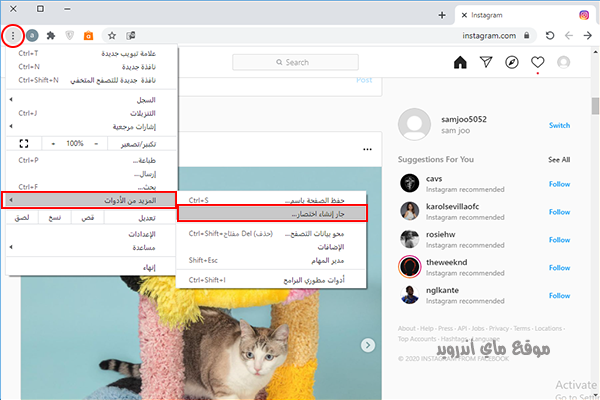Open task manager item Shift+Esc
Screen dimensions: 600x400
click(271, 261)
